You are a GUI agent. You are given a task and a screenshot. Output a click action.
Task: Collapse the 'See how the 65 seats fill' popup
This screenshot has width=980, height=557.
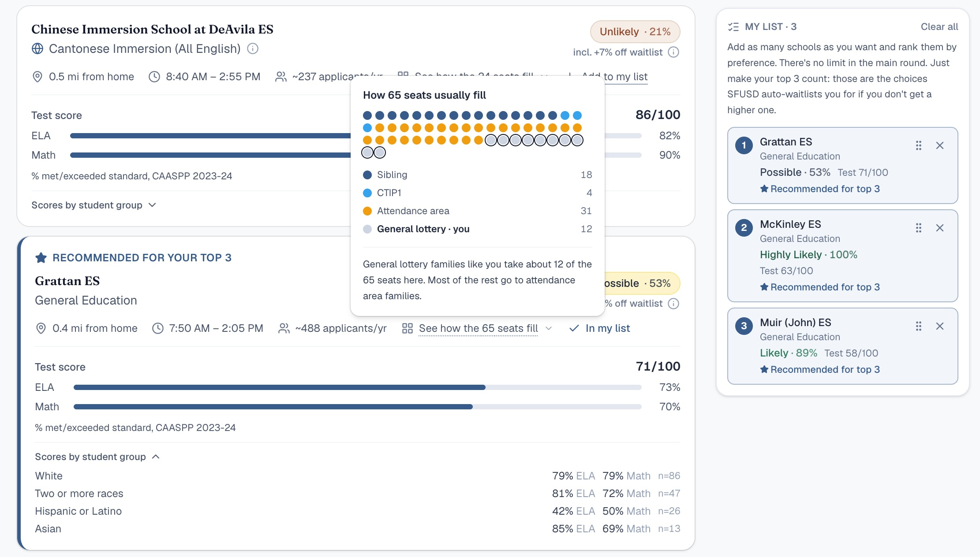tap(478, 328)
